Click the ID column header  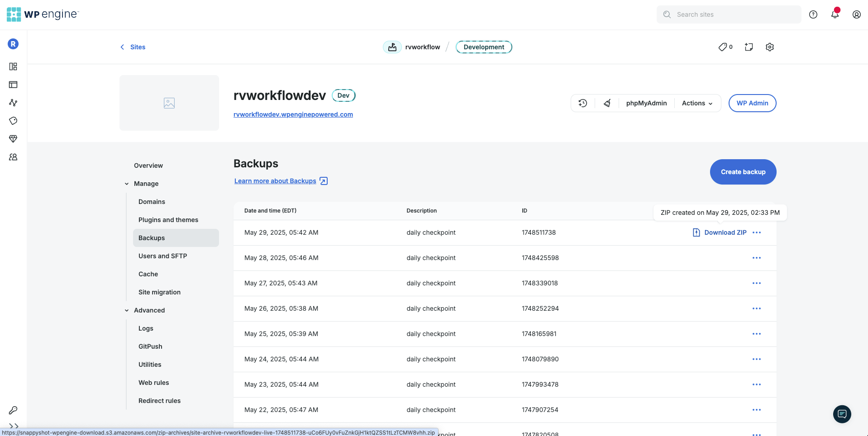coord(524,211)
